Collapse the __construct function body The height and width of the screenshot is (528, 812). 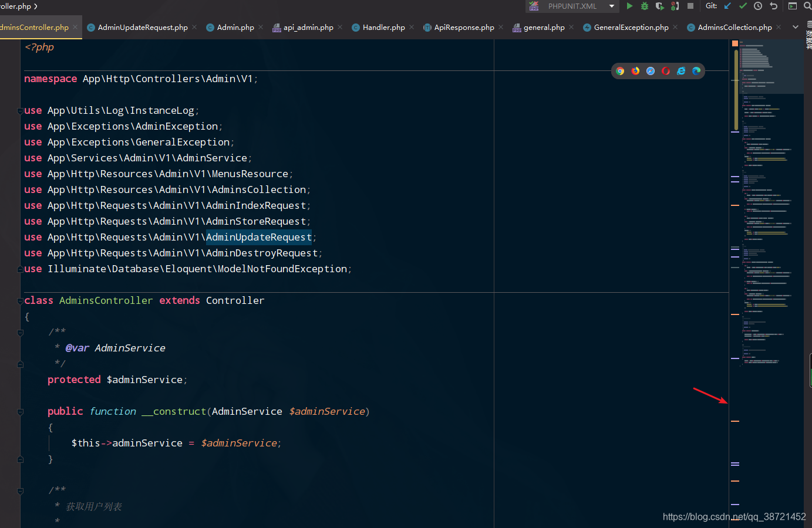20,412
